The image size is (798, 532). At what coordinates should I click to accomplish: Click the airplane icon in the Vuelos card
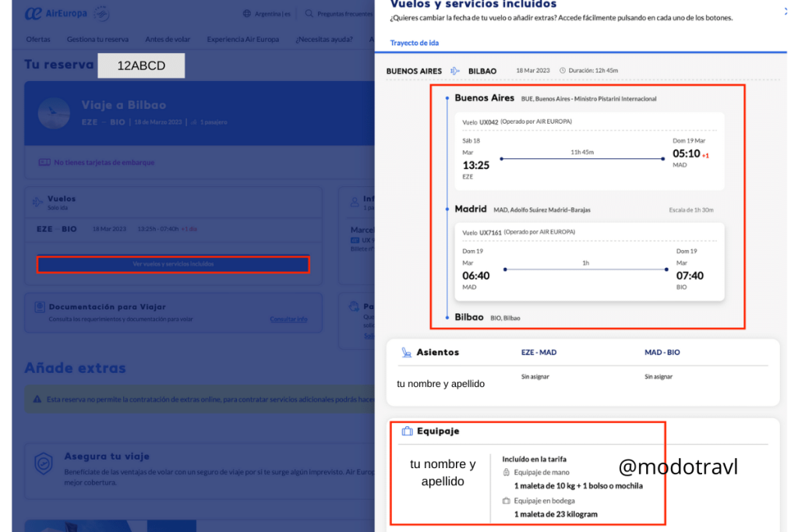point(37,202)
